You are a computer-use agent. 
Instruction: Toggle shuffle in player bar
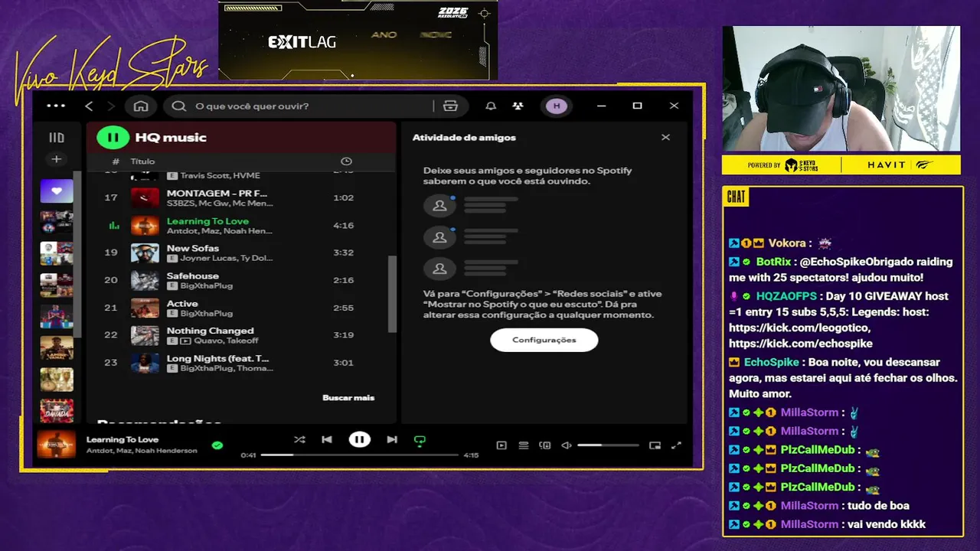point(299,440)
